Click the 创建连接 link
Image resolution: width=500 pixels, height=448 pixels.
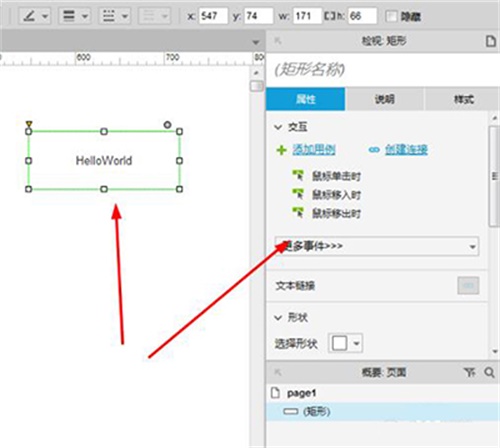point(406,150)
